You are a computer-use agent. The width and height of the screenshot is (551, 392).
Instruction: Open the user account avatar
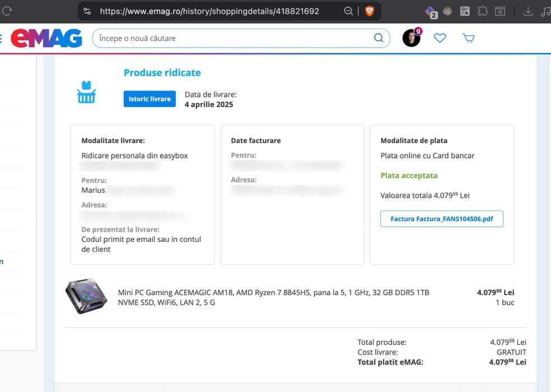pyautogui.click(x=412, y=38)
